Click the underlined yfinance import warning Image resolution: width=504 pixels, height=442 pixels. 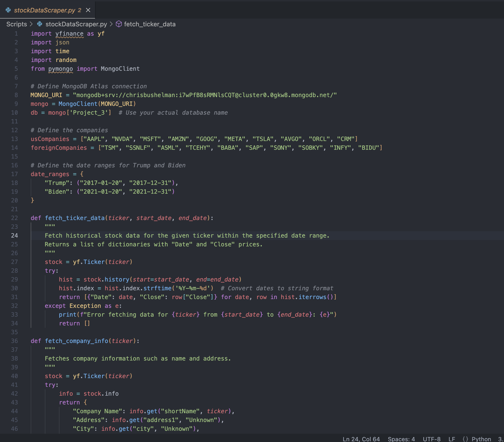(x=69, y=34)
